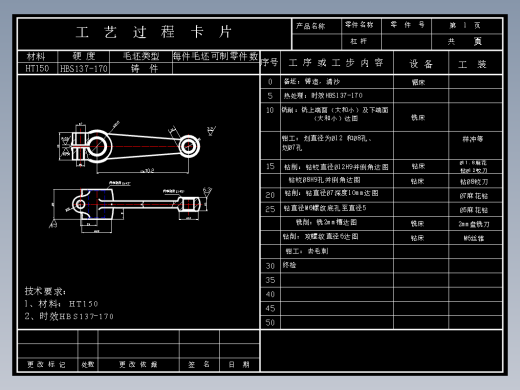Select technical requirement '1、材料: HT150'
Image resolution: width=520 pixels, height=390 pixels.
click(x=61, y=304)
